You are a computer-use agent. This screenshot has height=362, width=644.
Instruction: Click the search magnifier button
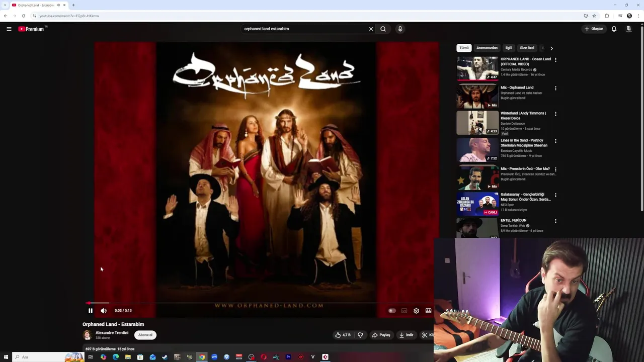[x=383, y=29]
